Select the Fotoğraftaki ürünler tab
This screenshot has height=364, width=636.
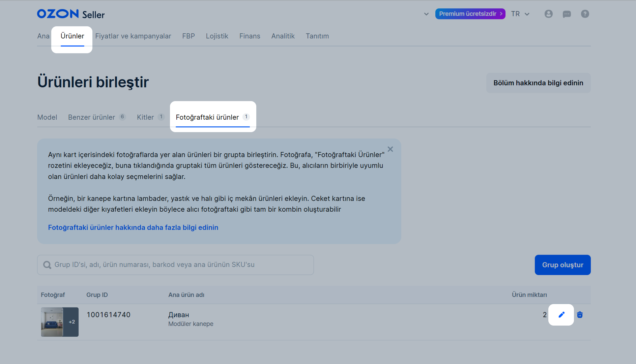[x=213, y=117]
